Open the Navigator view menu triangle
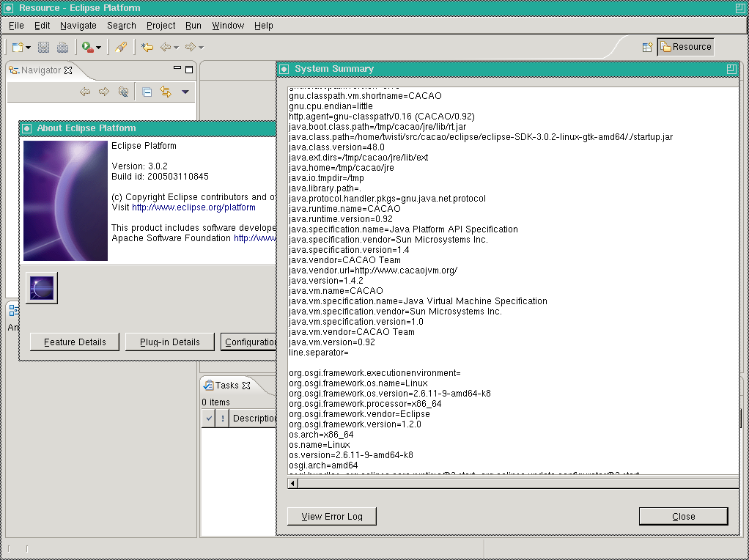Image resolution: width=749 pixels, height=560 pixels. pyautogui.click(x=185, y=92)
